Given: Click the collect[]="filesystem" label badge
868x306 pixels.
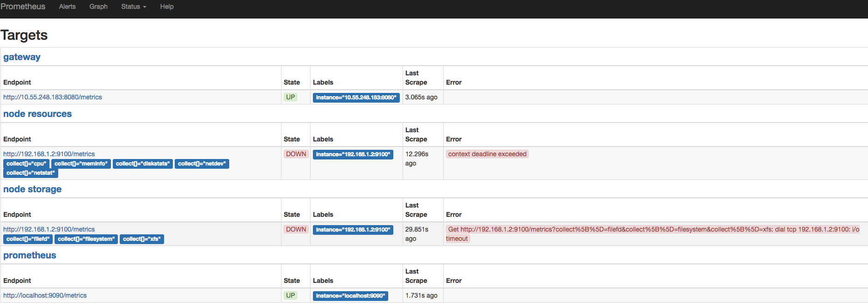Looking at the screenshot, I should [86, 239].
